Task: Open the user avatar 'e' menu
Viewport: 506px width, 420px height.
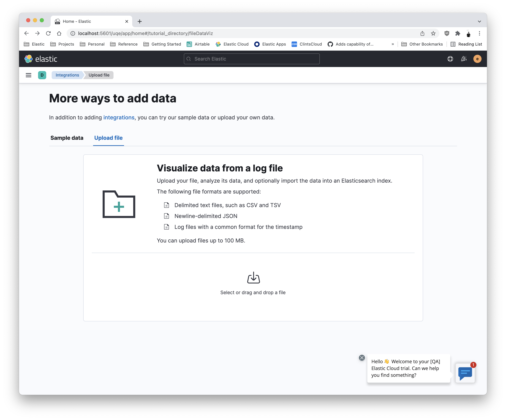Action: (477, 59)
